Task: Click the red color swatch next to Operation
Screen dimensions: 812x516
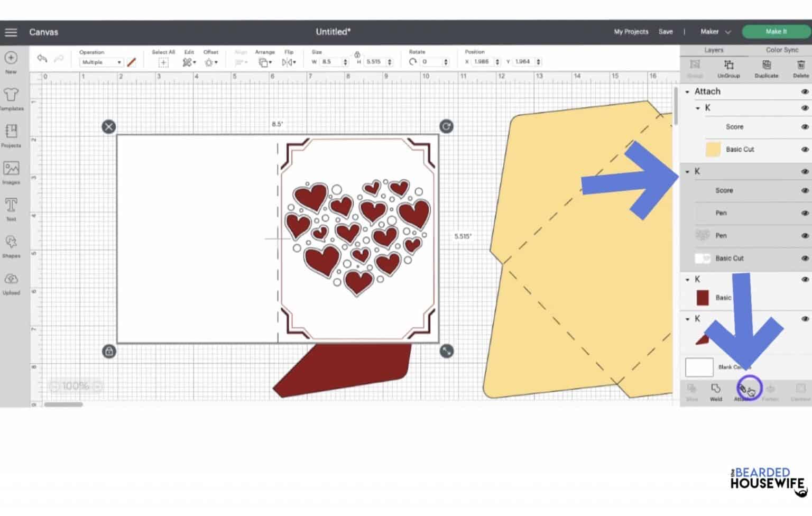Action: coord(131,62)
